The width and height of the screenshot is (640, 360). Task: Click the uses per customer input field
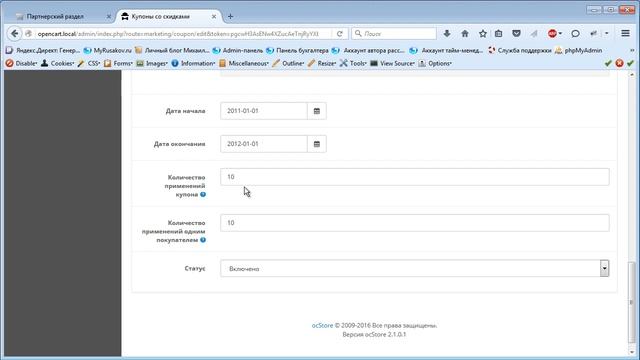coord(415,223)
